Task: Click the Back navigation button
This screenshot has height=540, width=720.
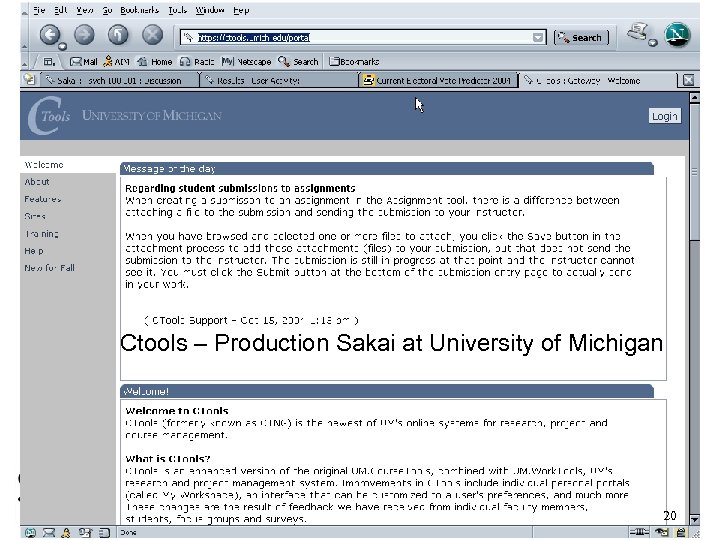Action: click(x=50, y=35)
